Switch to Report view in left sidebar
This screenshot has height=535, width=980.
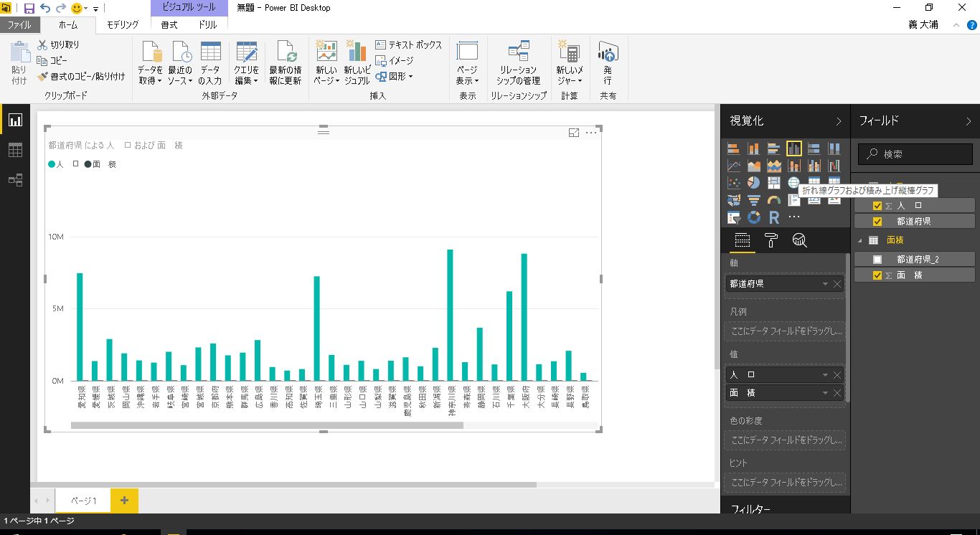click(15, 120)
